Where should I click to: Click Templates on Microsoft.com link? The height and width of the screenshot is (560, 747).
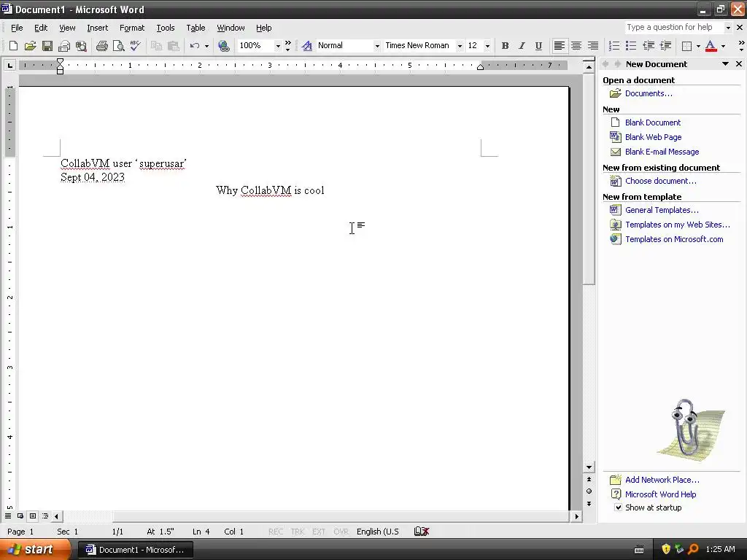[674, 239]
